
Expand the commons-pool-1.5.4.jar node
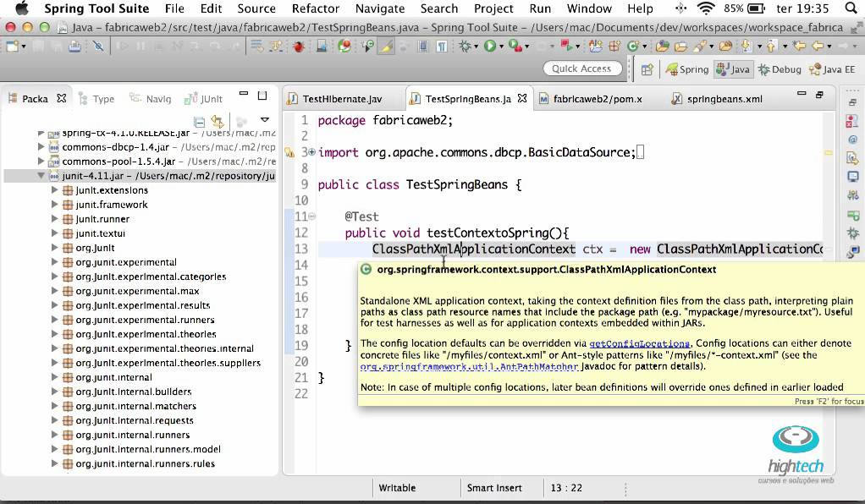click(41, 161)
